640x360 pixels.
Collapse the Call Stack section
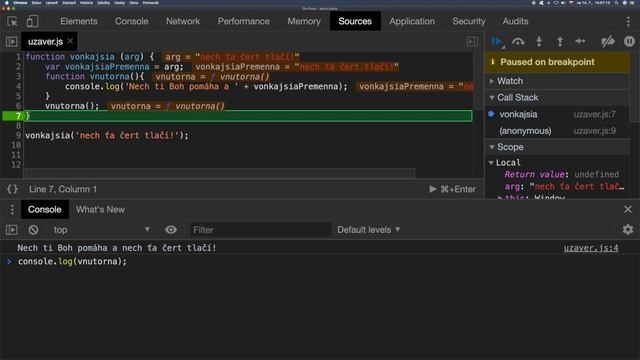click(558, 98)
